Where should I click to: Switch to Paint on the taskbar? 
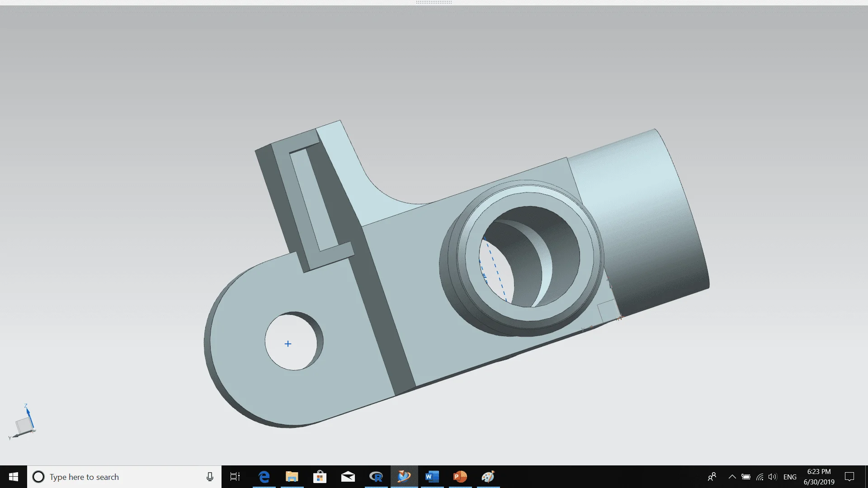point(488,477)
